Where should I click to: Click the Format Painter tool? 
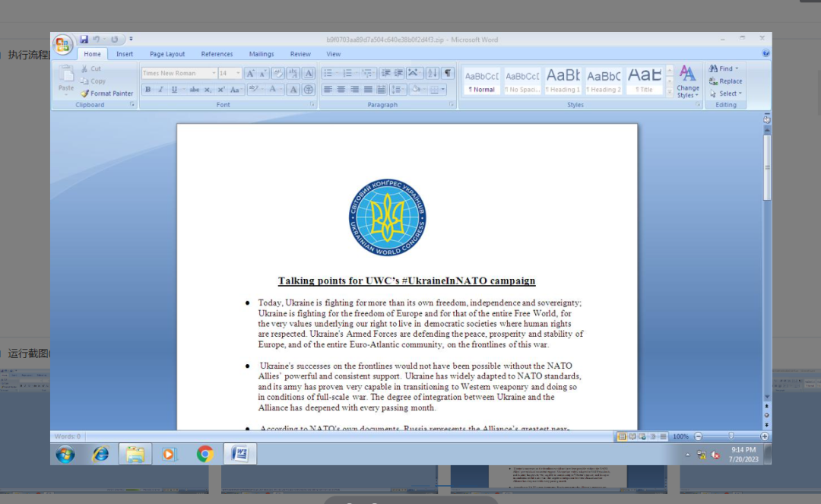click(x=107, y=94)
